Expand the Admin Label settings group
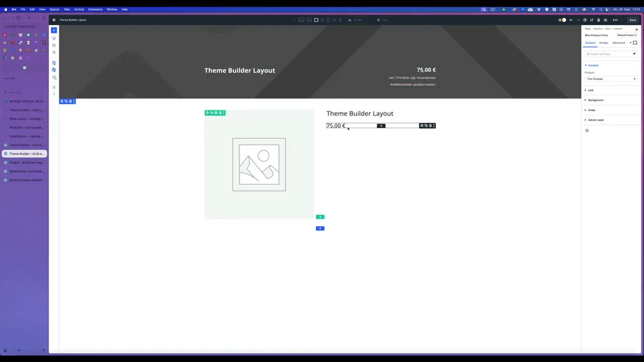 [x=596, y=120]
